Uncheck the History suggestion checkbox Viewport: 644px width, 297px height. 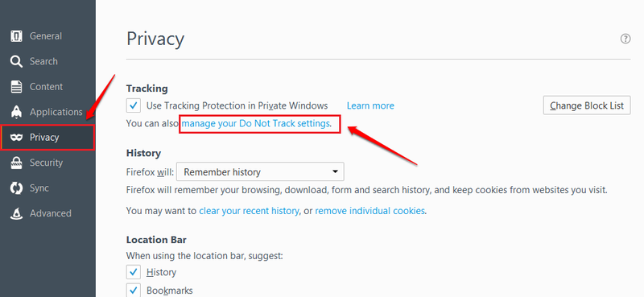[x=134, y=272]
